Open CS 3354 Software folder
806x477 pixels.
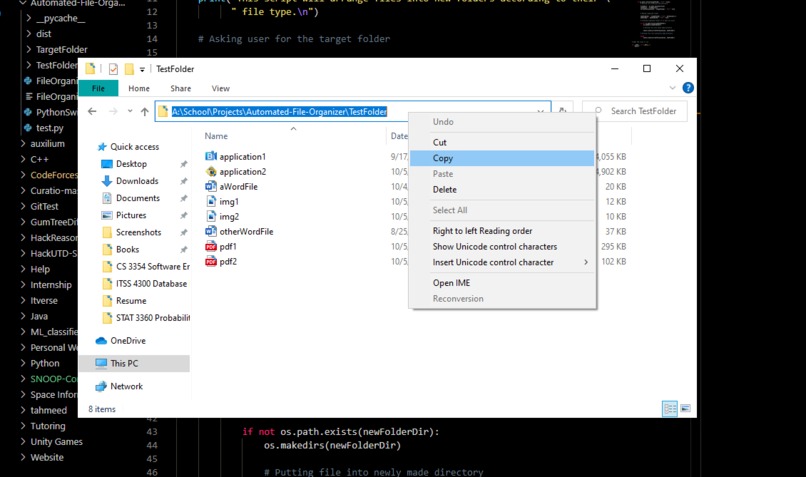click(145, 266)
